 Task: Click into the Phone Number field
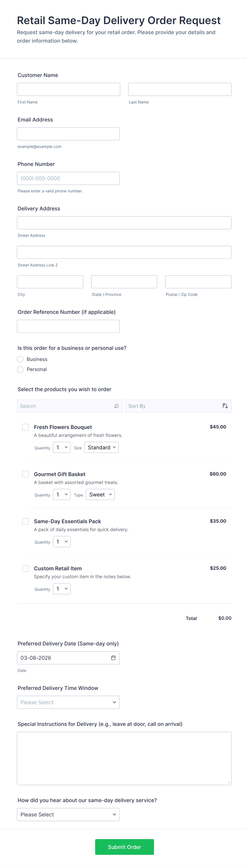(68, 178)
